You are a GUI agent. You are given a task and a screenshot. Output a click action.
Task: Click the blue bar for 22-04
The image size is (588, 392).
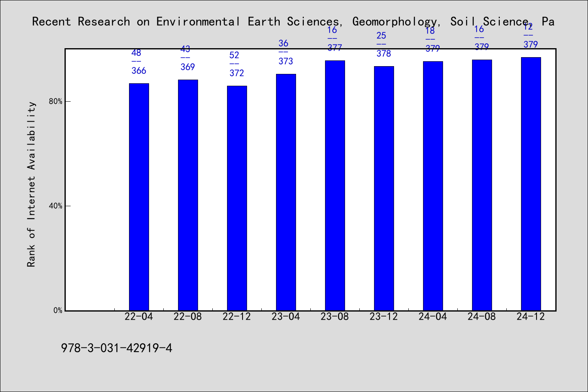(x=139, y=197)
